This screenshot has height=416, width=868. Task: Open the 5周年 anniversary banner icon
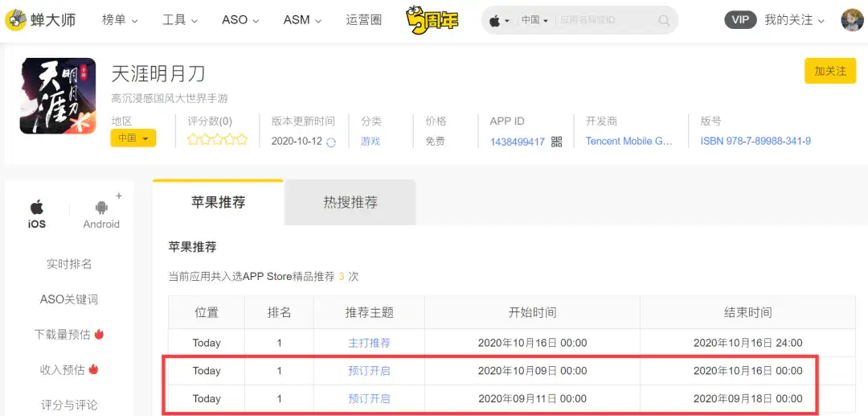(x=432, y=20)
